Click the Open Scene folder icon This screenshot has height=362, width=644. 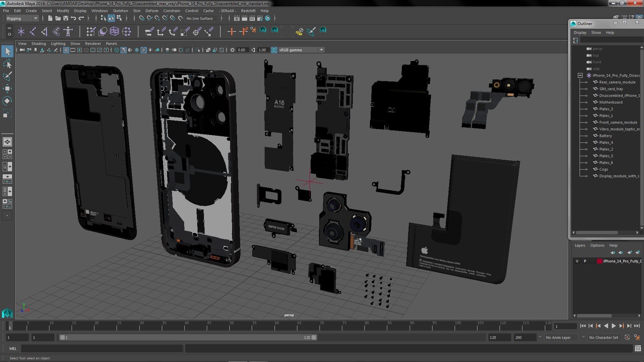point(58,18)
